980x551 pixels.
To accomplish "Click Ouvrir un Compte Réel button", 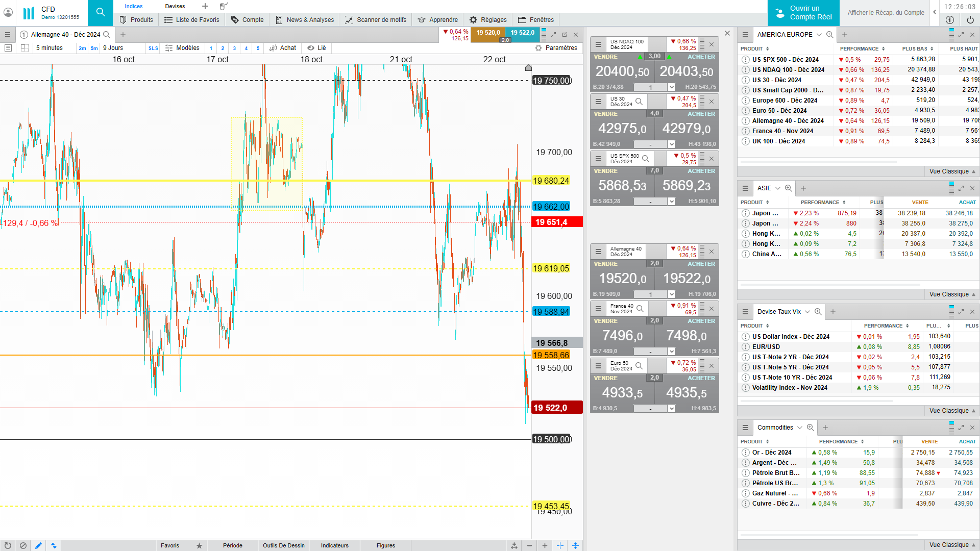I will pos(803,13).
